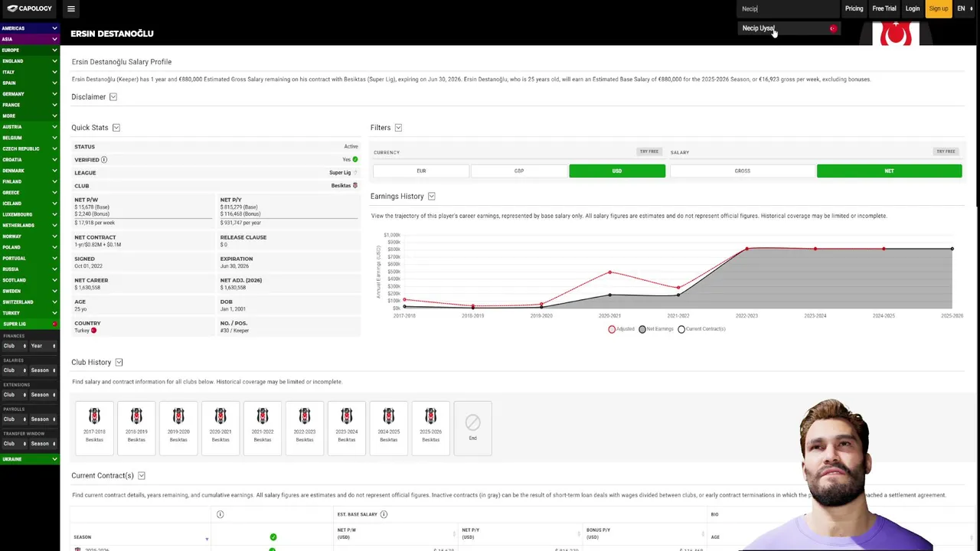This screenshot has height=551, width=980.
Task: Sort by Season column arrow
Action: 207,539
